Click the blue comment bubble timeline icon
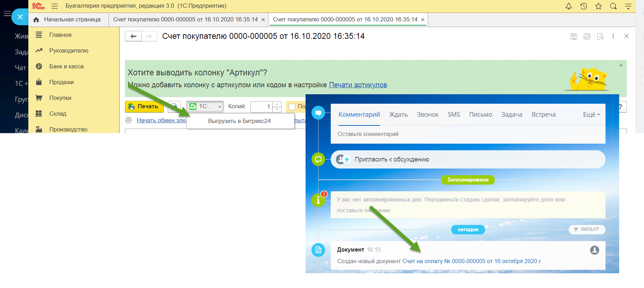Screen dimensions: 644x288 tap(318, 113)
